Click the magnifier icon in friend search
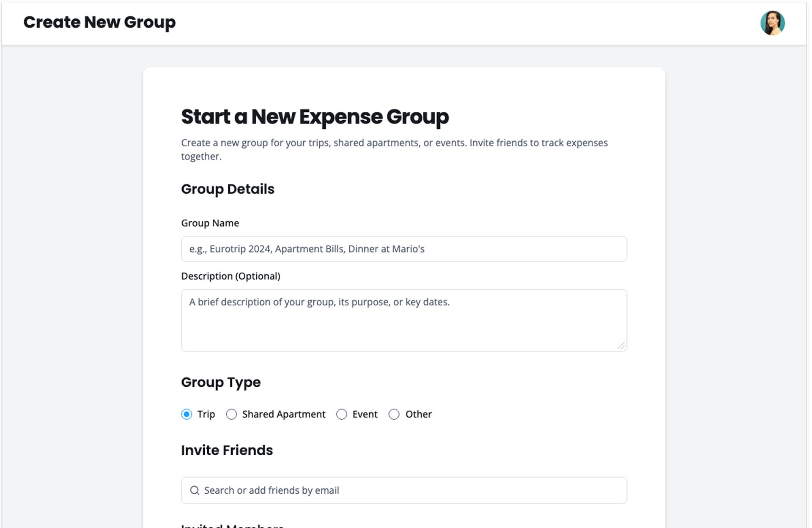The width and height of the screenshot is (812, 528). (195, 490)
